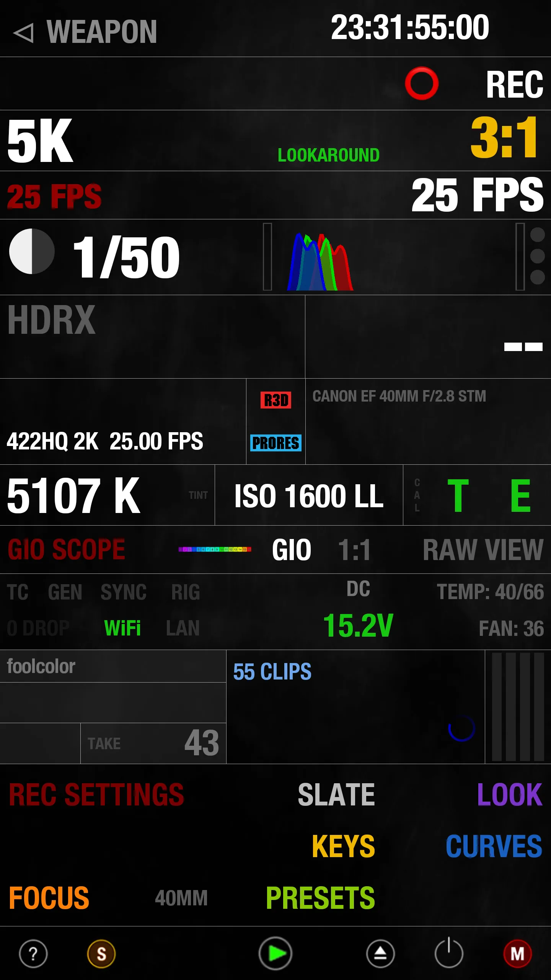
Task: Tap the red 25 FPS project rate
Action: tap(54, 196)
